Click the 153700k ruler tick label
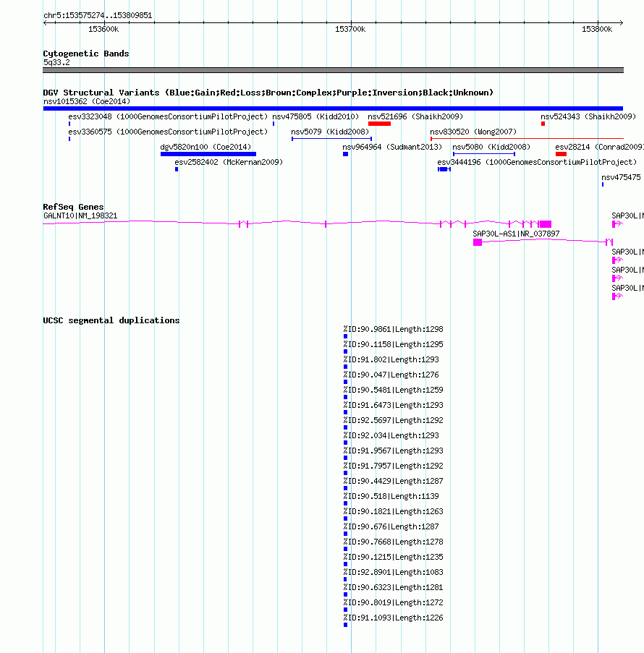Viewport: 644px width, 653px height. click(350, 29)
